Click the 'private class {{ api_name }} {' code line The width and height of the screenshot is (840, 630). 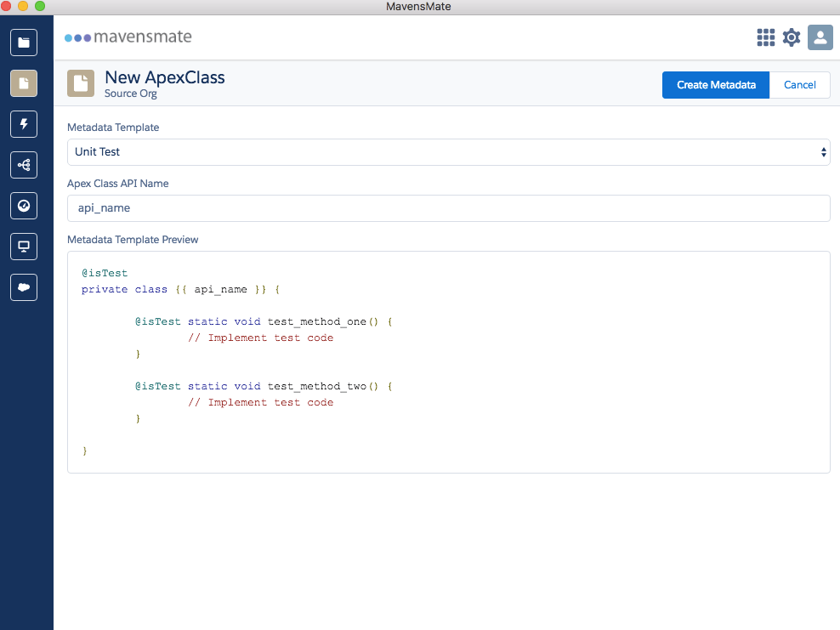click(x=180, y=289)
